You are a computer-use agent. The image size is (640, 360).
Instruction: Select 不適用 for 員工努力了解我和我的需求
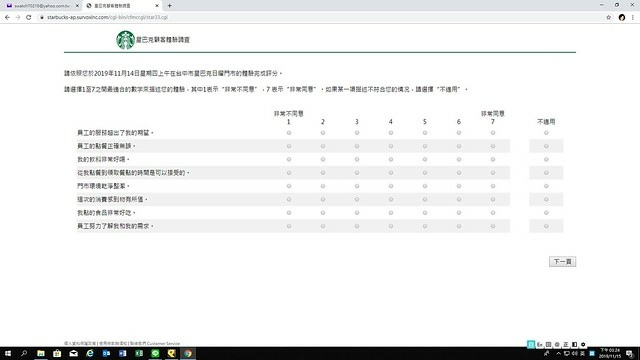[x=546, y=226]
